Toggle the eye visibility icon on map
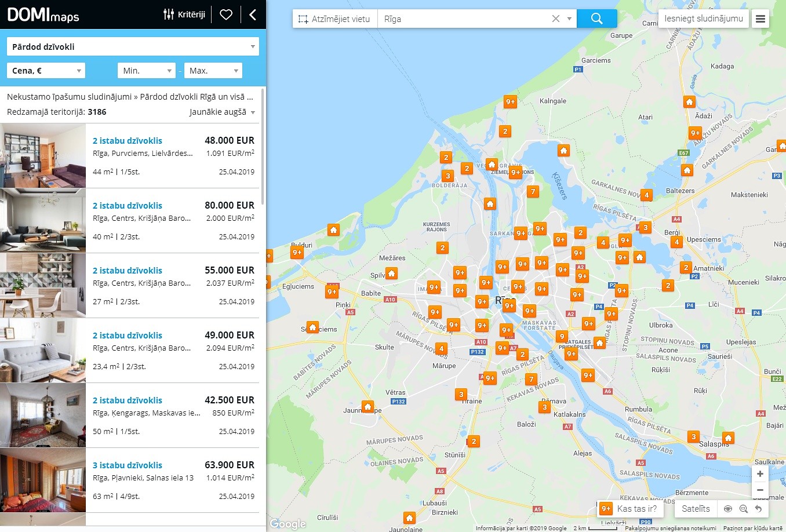Viewport: 786px width, 532px height. [728, 509]
